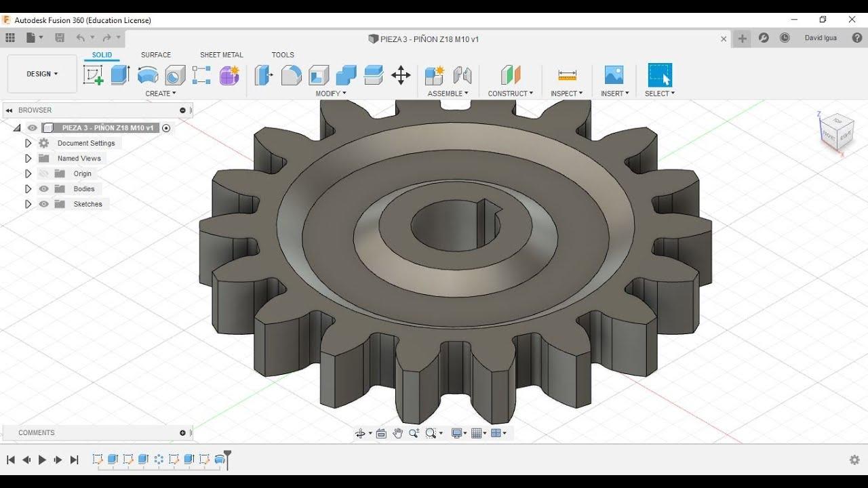868x488 pixels.
Task: Click the ViewCube in the viewport
Action: 835,131
